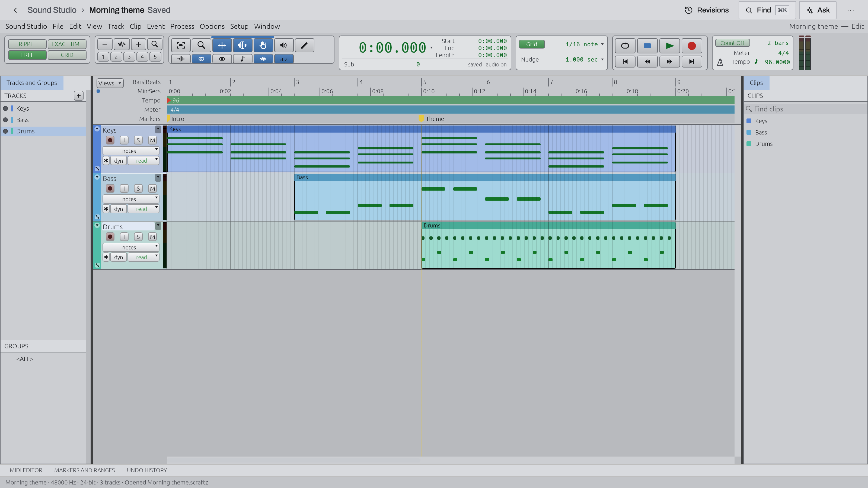This screenshot has width=868, height=488.
Task: Enable GRID edit mode
Action: pos(67,55)
